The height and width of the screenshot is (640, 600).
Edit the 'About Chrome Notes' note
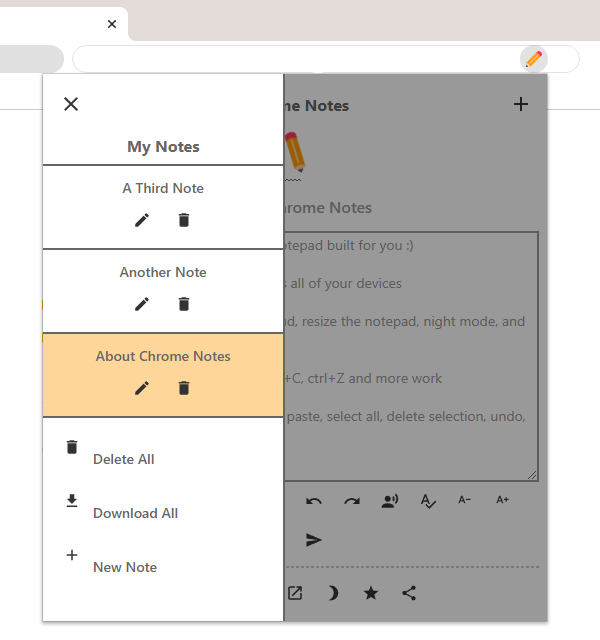coord(142,388)
